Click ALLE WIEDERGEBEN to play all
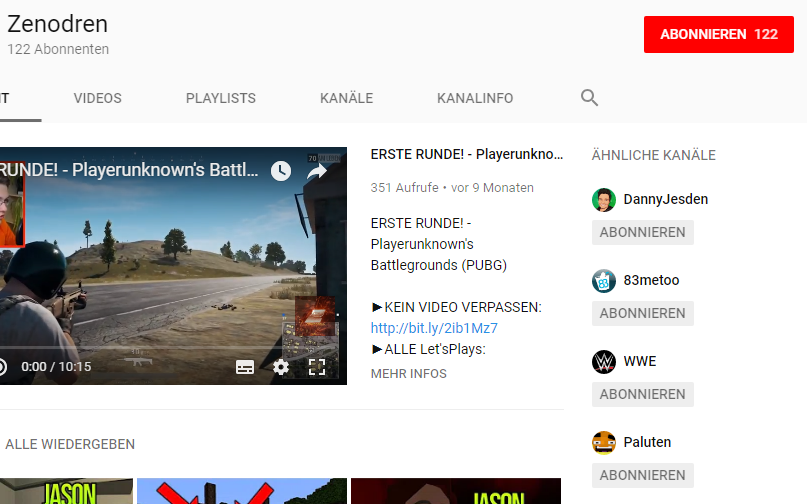Screen dimensions: 807x504 click(x=70, y=444)
